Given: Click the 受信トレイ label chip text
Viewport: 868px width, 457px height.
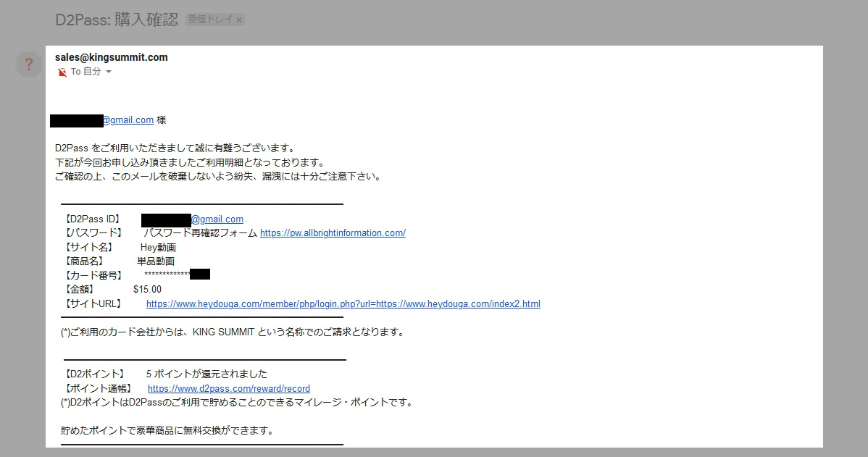Looking at the screenshot, I should [x=210, y=20].
